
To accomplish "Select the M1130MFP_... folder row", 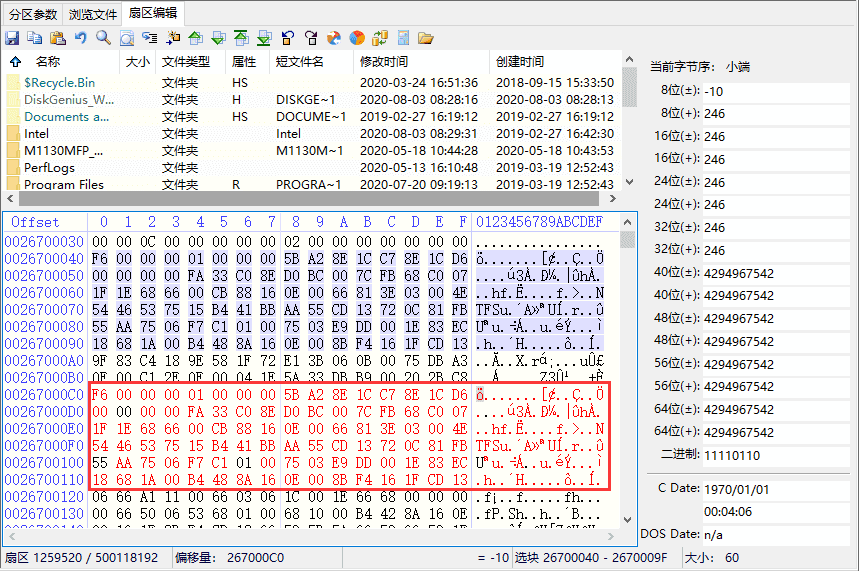I will tap(313, 151).
